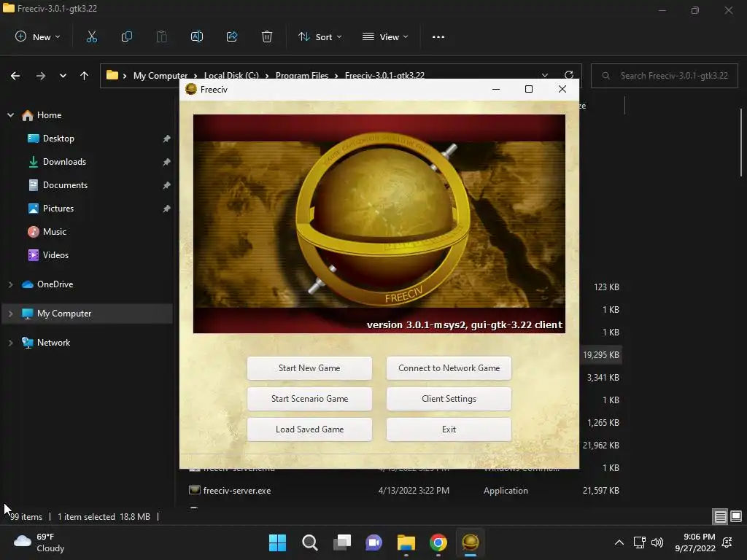Expand the OneDrive tree node

tap(10, 284)
